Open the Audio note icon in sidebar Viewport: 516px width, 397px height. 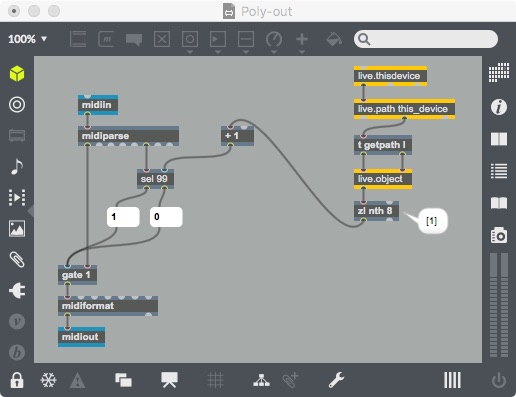coord(17,167)
